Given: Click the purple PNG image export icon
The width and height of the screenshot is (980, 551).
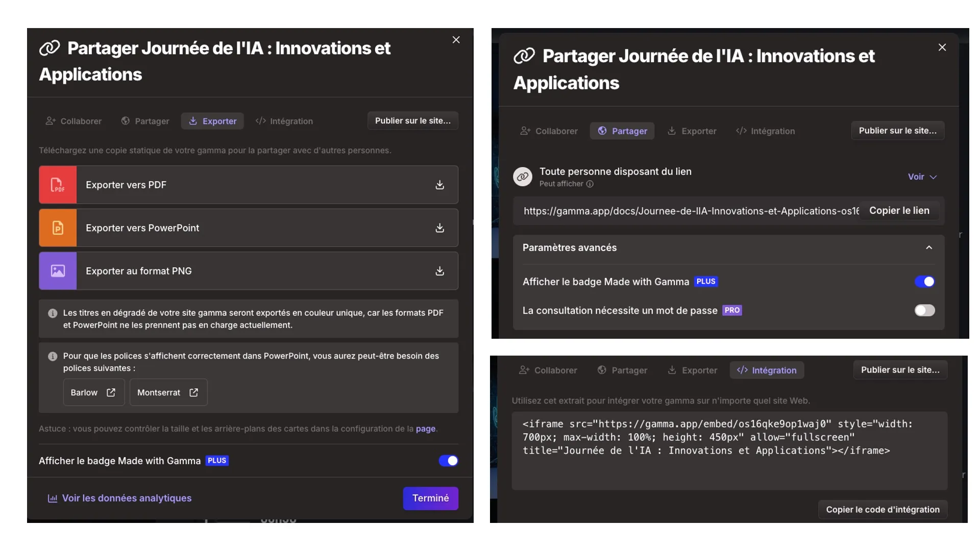Looking at the screenshot, I should [x=58, y=271].
